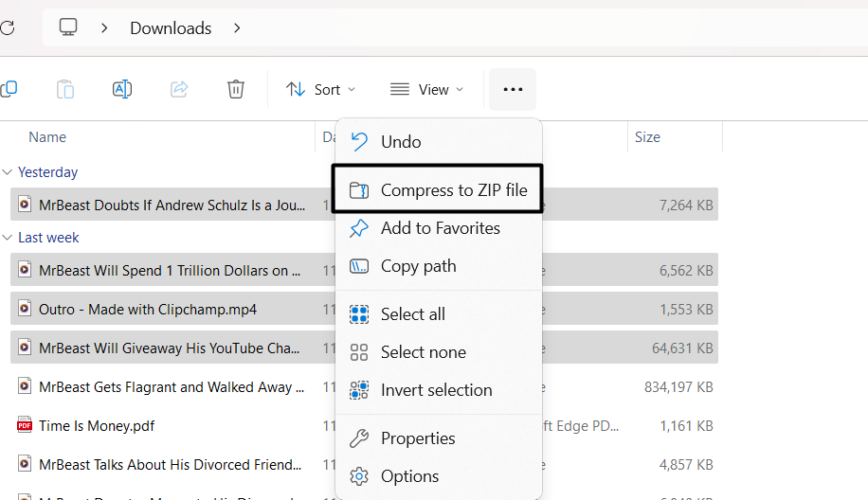Image resolution: width=868 pixels, height=500 pixels.
Task: Click the Name column header
Action: 47,137
